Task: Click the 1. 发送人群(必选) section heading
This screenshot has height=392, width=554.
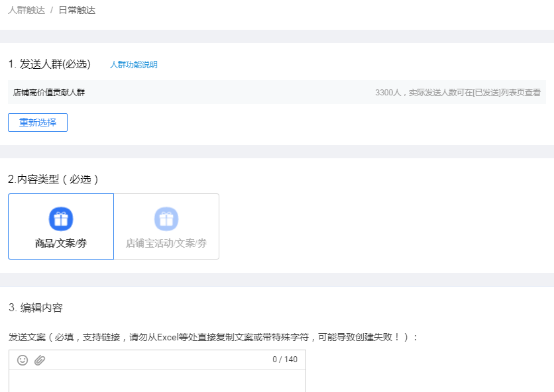Action: pyautogui.click(x=49, y=64)
